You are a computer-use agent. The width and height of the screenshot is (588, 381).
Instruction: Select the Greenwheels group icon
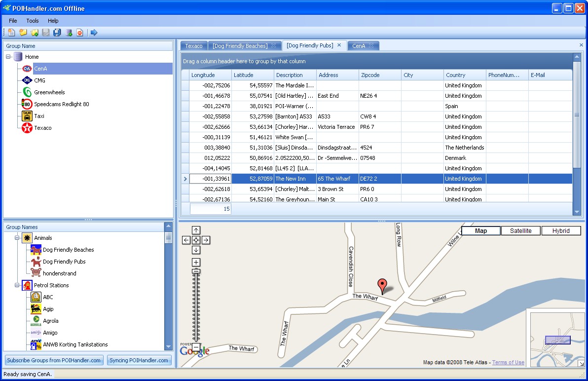pos(27,92)
